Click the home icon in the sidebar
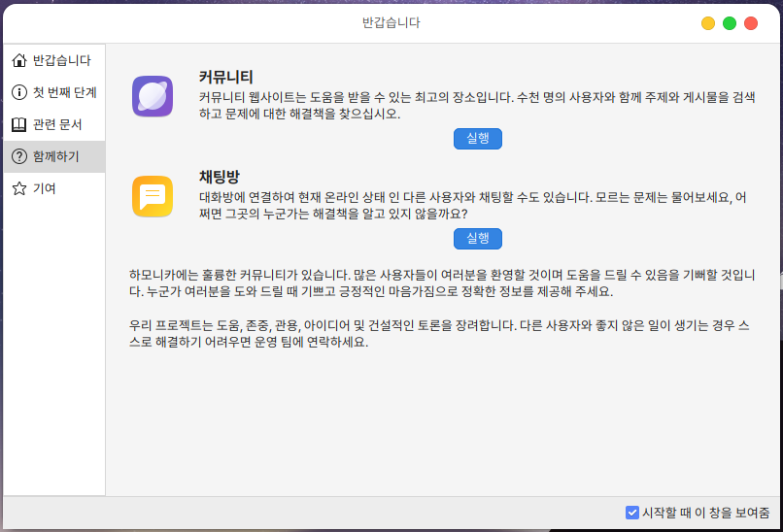 tap(19, 60)
